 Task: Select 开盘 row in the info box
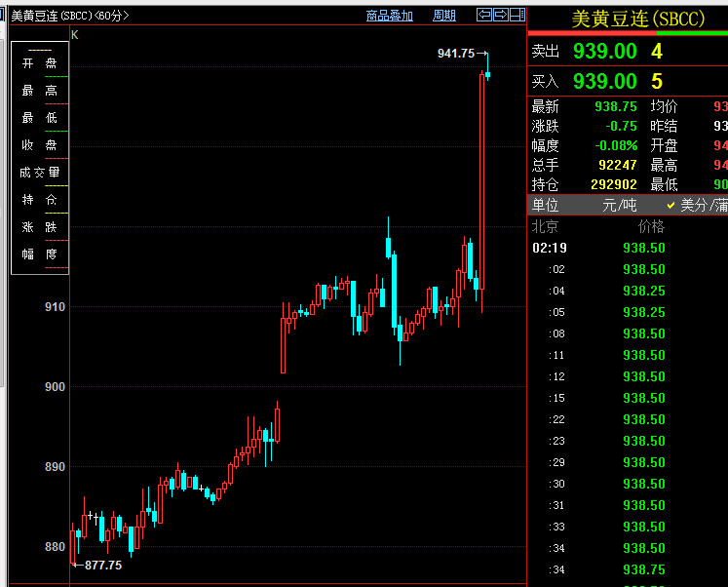coord(40,62)
